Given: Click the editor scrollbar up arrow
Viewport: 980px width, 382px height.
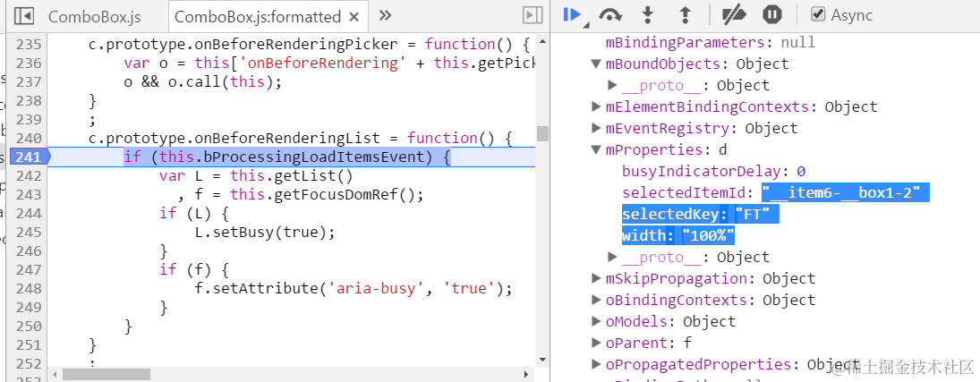Looking at the screenshot, I should (x=542, y=41).
